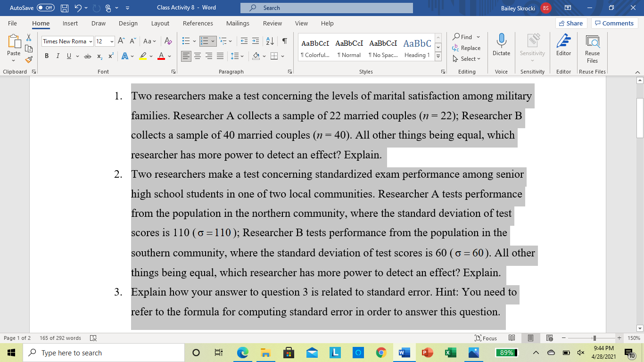Click the Comments button
Screen dimensions: 644x362
point(614,24)
